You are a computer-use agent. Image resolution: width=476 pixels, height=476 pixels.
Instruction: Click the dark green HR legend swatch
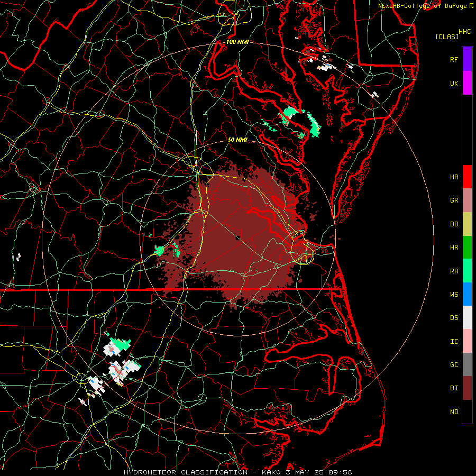(x=467, y=248)
